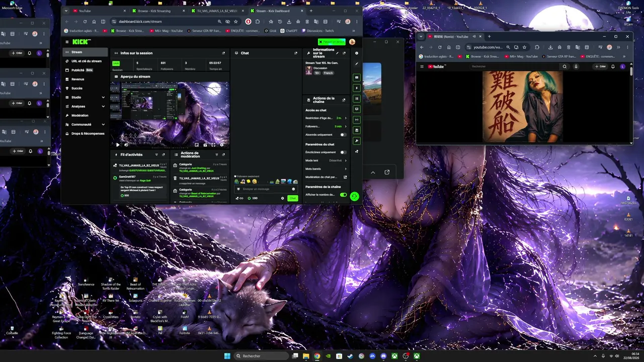Edit stream info via header pencil icon

point(337,53)
